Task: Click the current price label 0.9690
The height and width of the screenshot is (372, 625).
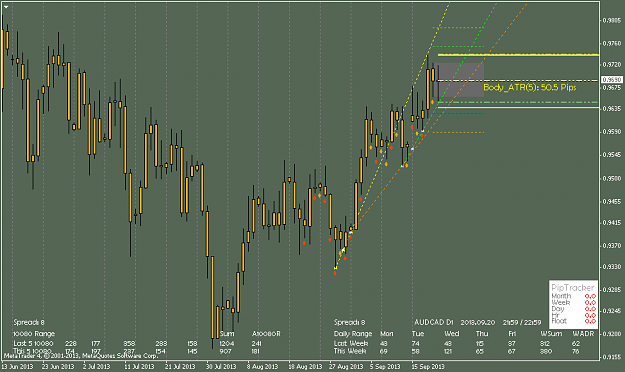Action: point(612,80)
